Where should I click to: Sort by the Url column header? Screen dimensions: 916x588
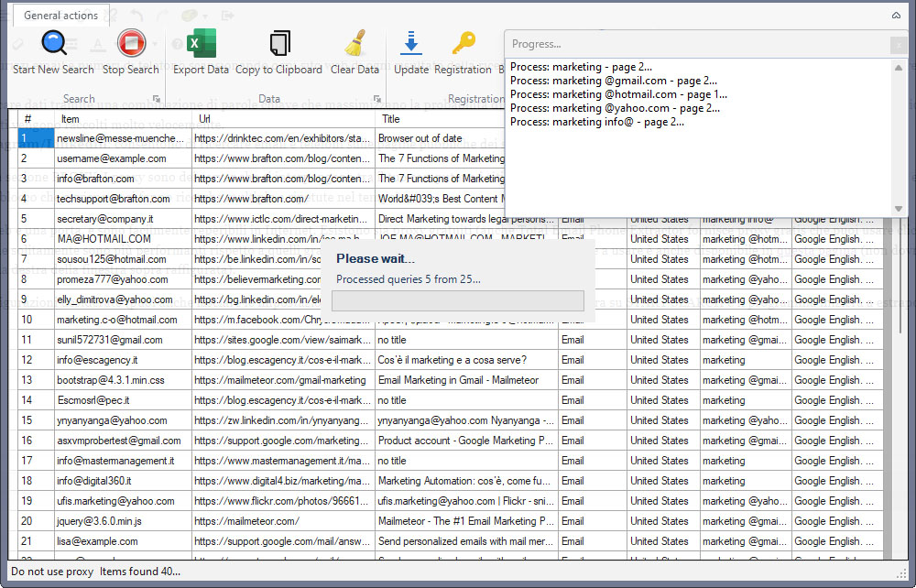point(283,119)
